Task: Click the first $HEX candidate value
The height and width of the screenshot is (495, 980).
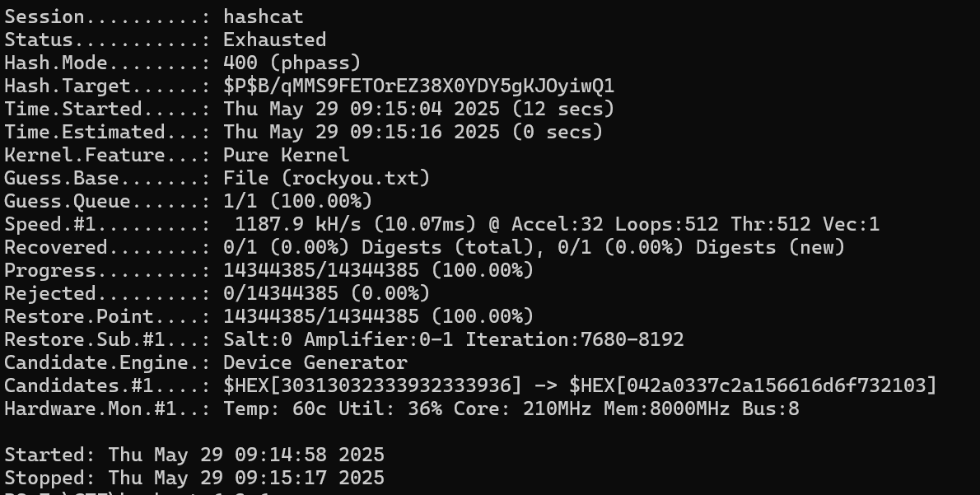Action: click(x=372, y=385)
